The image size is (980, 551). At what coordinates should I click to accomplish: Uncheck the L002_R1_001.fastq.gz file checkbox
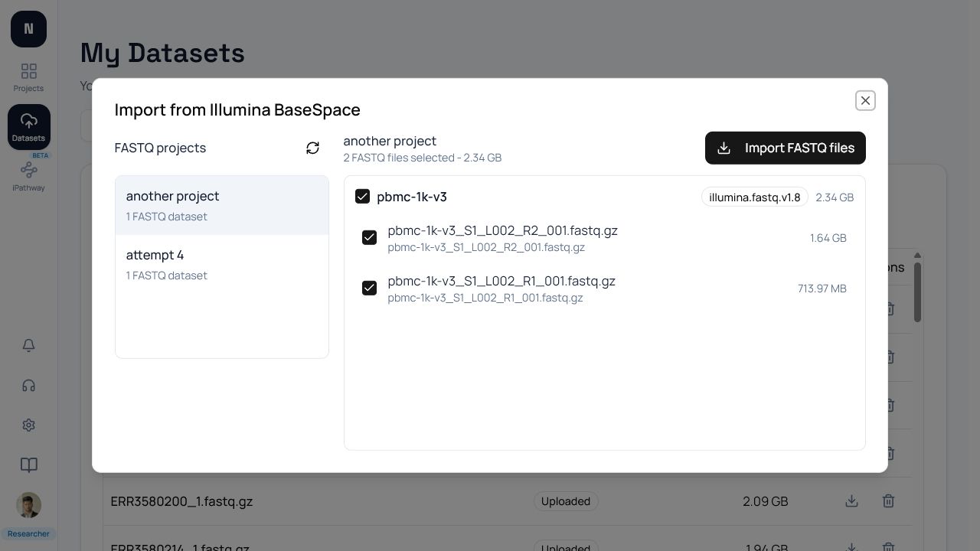coord(370,289)
